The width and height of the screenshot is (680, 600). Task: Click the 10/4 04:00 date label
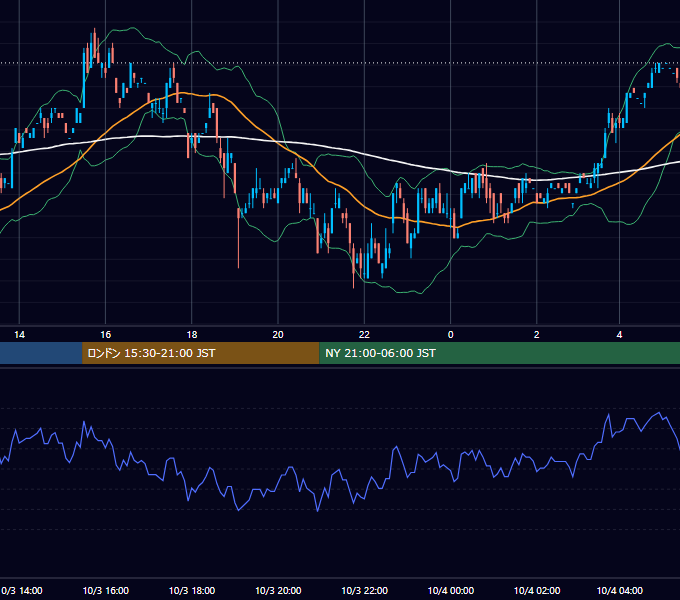(620, 590)
